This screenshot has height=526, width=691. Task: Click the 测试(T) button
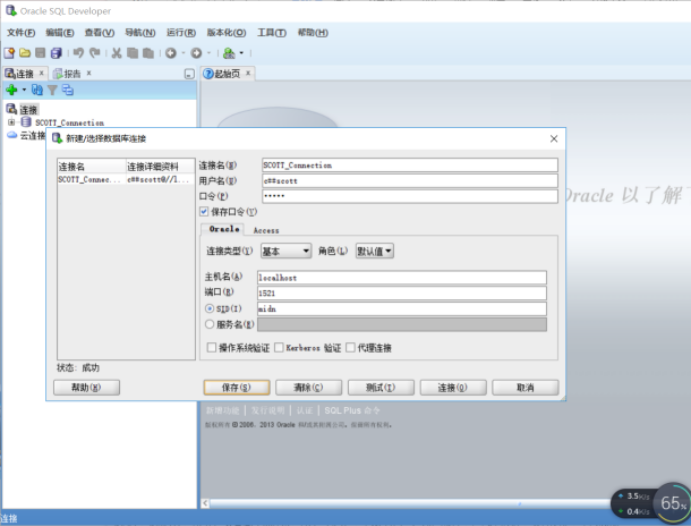(x=381, y=388)
